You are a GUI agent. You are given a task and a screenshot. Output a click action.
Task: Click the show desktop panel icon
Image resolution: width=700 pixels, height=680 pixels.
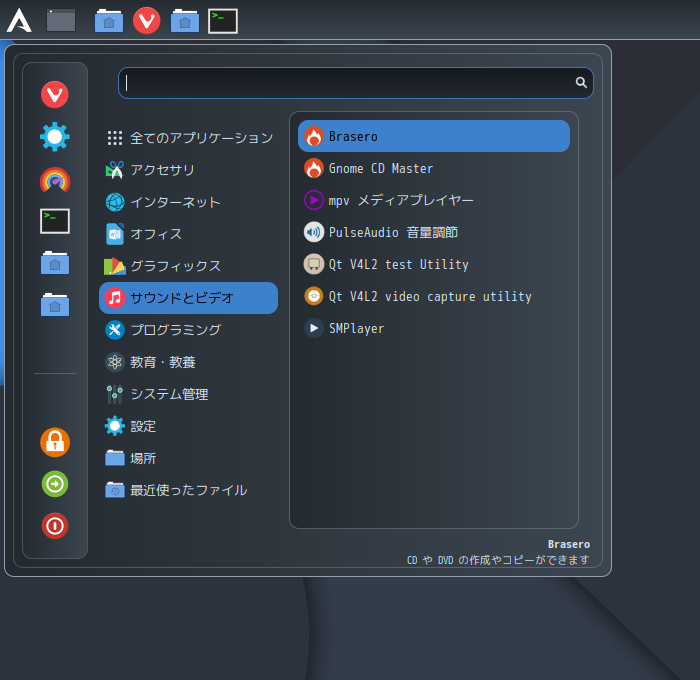tap(61, 21)
